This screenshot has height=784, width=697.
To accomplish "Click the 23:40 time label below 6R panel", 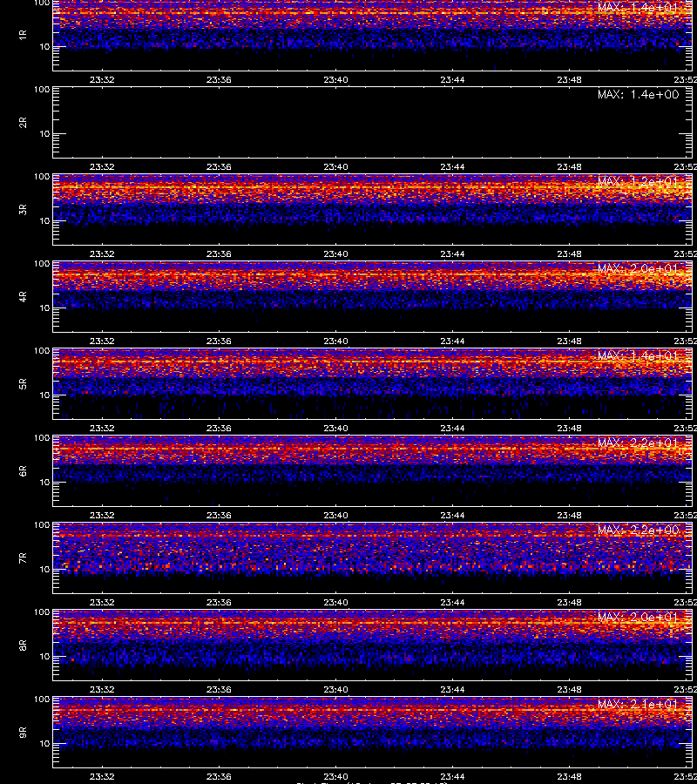I will [x=335, y=515].
